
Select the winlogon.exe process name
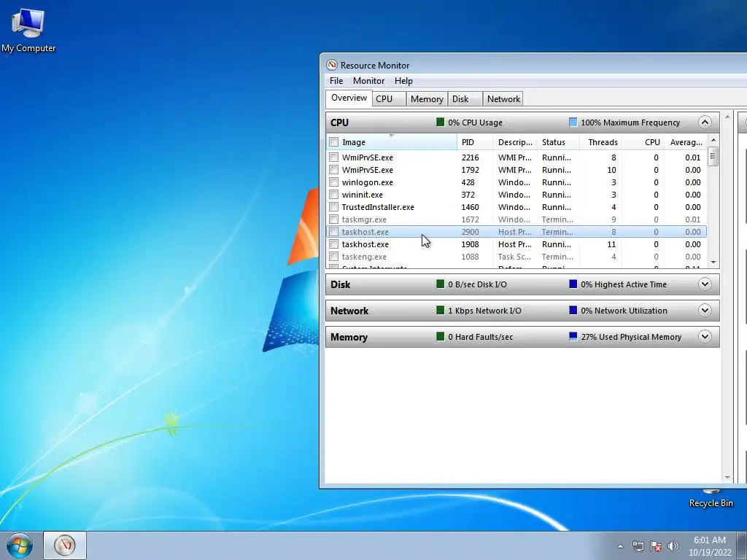[368, 182]
